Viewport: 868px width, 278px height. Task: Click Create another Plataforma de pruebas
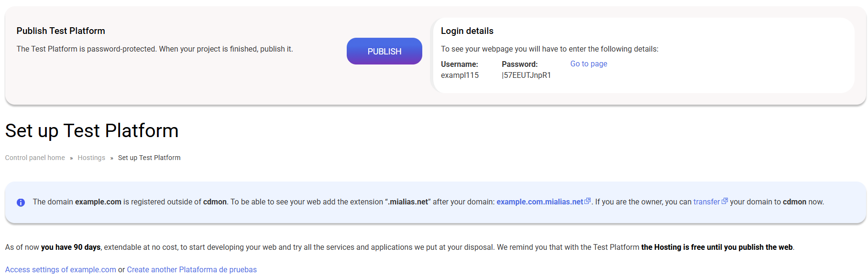click(192, 269)
